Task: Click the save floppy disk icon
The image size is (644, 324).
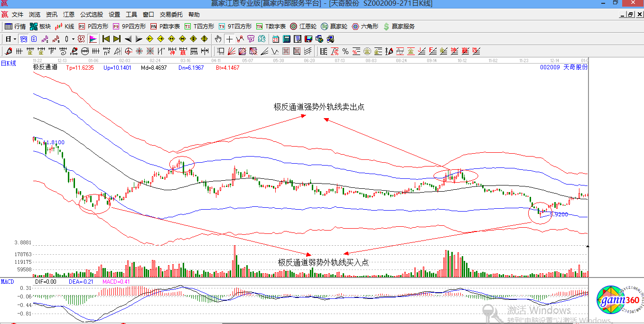Action: click(x=308, y=39)
